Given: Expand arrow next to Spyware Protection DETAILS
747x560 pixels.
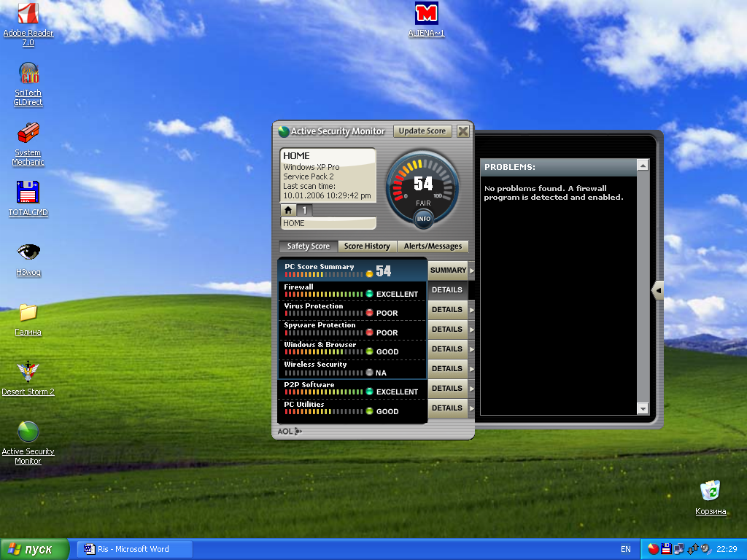Looking at the screenshot, I should [x=472, y=330].
